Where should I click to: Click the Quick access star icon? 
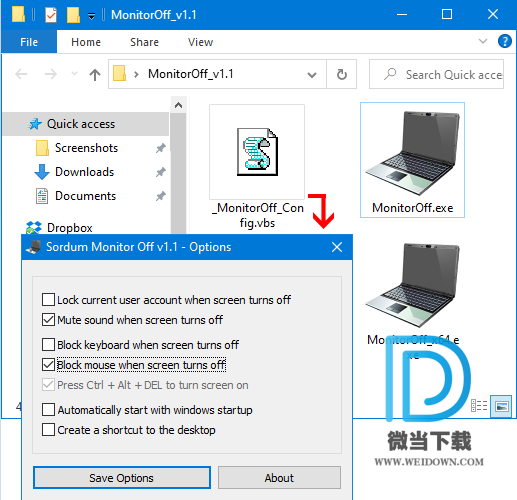tap(35, 124)
